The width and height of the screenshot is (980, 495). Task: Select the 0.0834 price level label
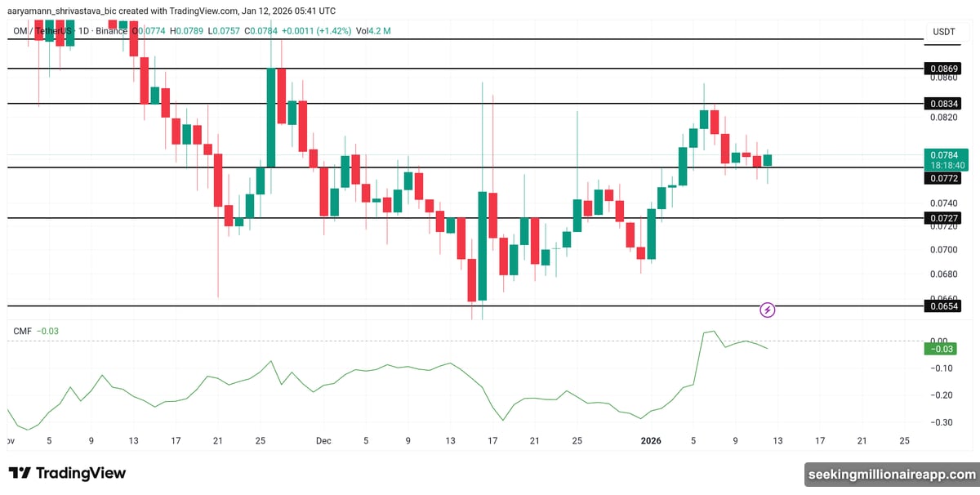[x=942, y=104]
